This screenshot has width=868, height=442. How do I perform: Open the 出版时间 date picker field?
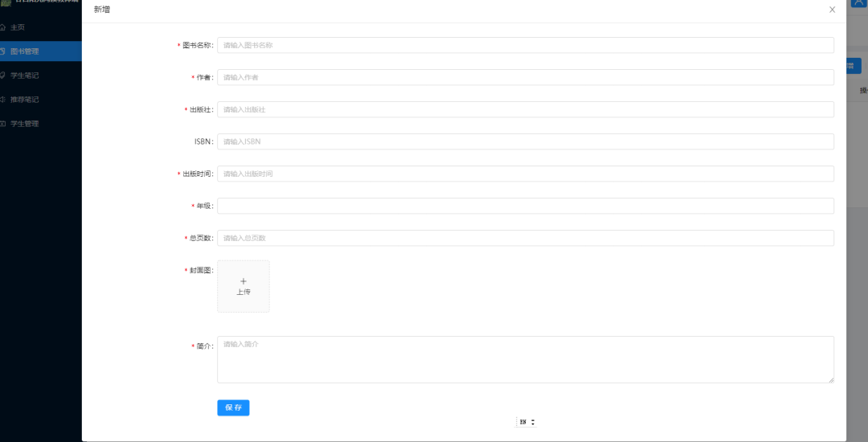[526, 174]
